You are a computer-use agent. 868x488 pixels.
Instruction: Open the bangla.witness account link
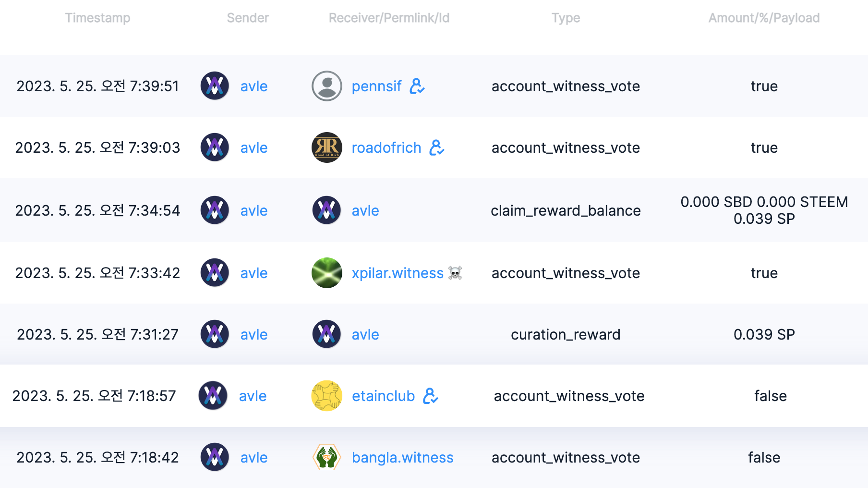pyautogui.click(x=402, y=458)
